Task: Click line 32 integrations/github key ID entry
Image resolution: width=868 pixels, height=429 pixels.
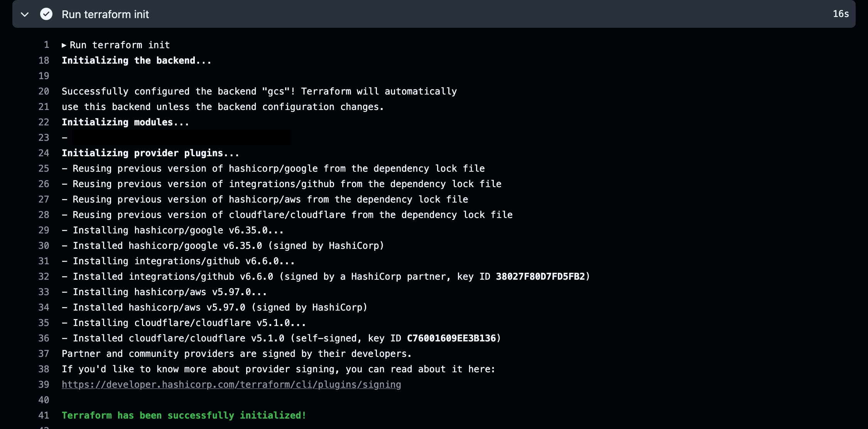Action: tap(326, 276)
